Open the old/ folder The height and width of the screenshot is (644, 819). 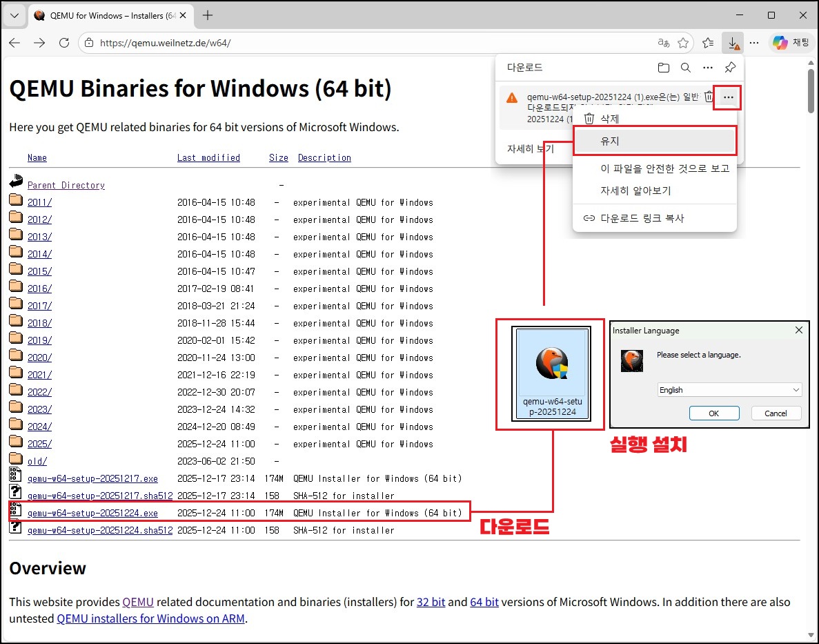(37, 461)
